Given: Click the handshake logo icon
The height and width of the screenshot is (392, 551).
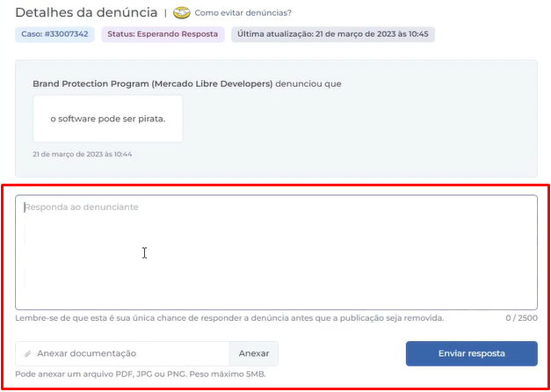Looking at the screenshot, I should click(x=182, y=13).
